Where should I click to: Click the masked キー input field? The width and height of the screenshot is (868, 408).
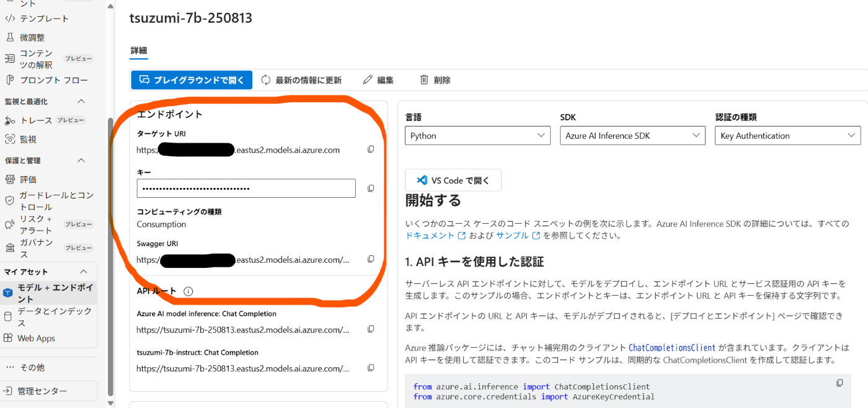pos(246,188)
